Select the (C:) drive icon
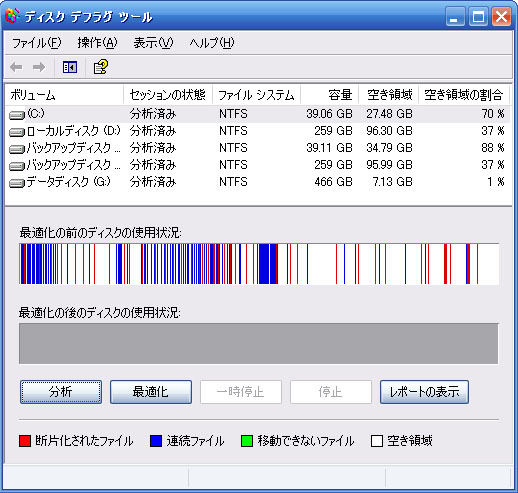 17,115
